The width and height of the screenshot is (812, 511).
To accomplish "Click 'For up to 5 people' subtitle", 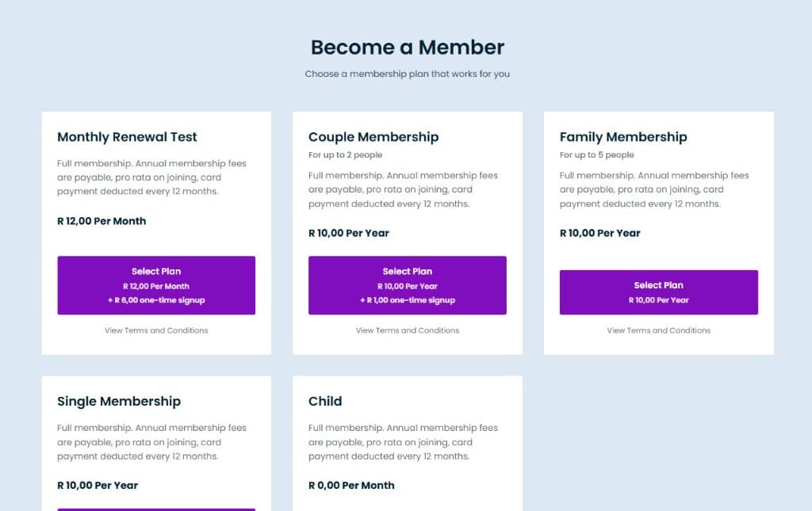I will 596,155.
